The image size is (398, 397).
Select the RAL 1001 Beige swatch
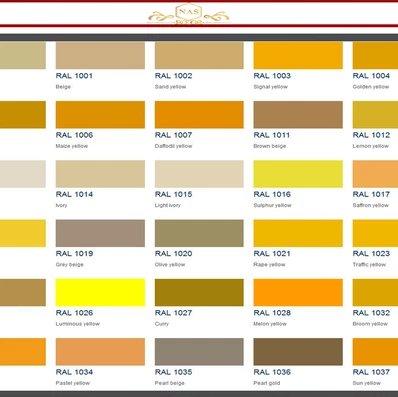point(100,55)
